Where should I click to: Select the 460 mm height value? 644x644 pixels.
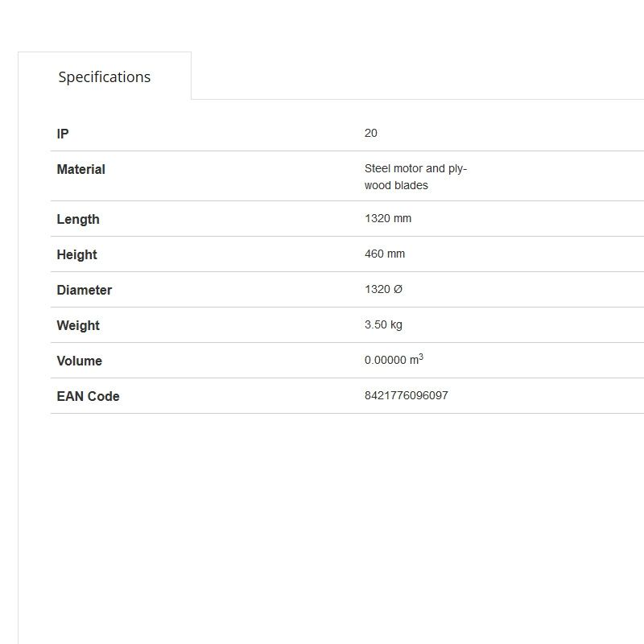[x=384, y=254]
